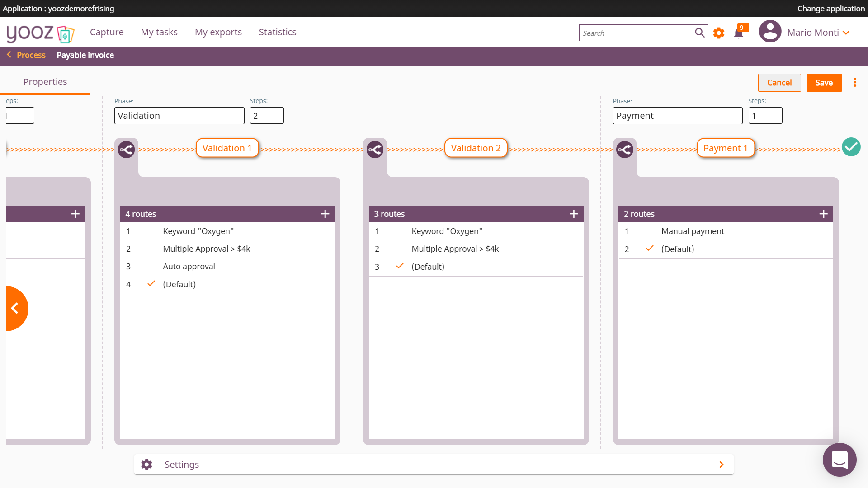Click the routing icon before Validation 2
The height and width of the screenshot is (488, 868).
pos(375,150)
